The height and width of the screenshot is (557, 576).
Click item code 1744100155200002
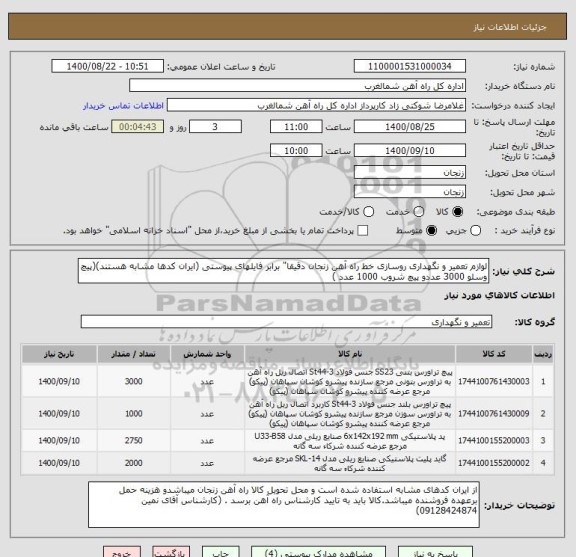[x=494, y=463]
